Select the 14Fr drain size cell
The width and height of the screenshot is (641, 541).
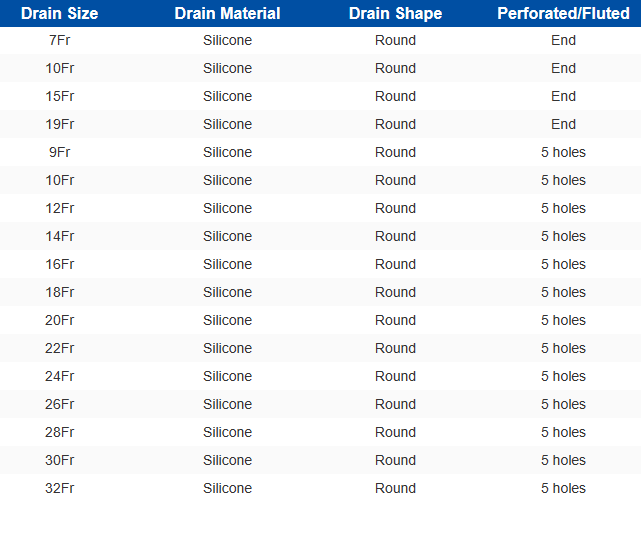click(60, 236)
